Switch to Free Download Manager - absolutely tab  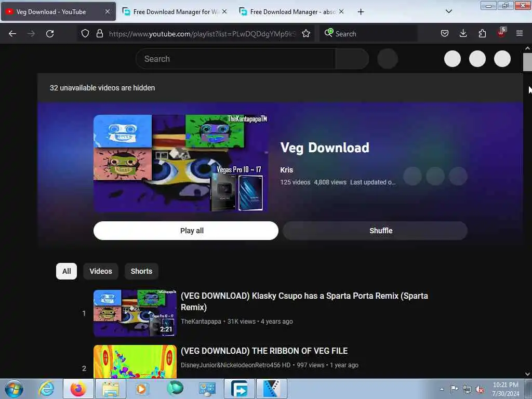tap(292, 11)
